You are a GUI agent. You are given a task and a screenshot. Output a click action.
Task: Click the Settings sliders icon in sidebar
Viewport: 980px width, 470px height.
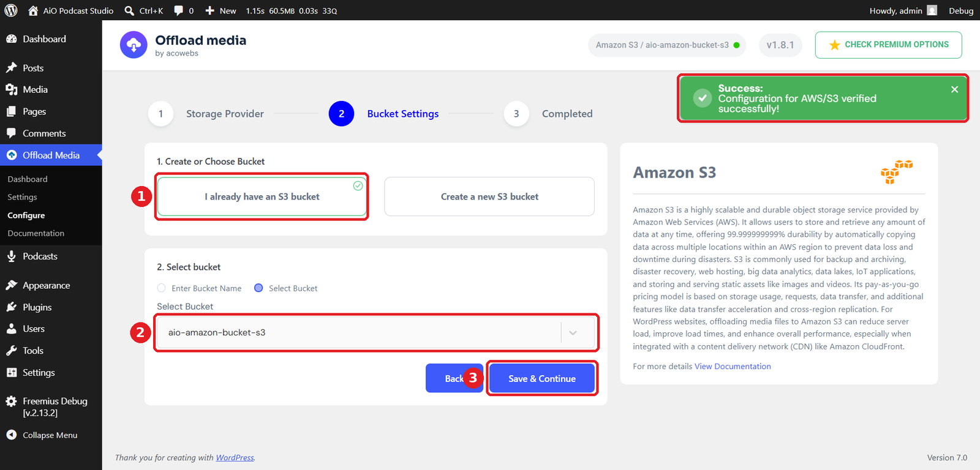[x=12, y=373]
